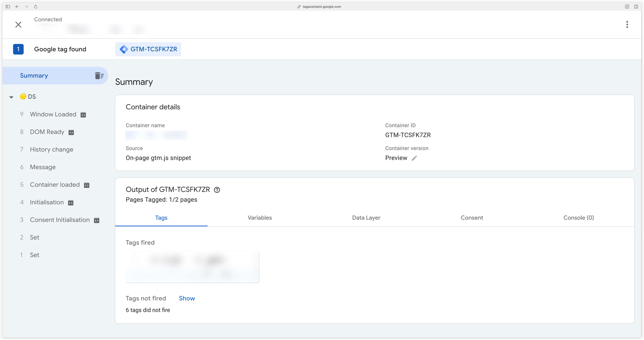Viewport: 644px width, 340px height.
Task: Select the DS page entry
Action: pyautogui.click(x=28, y=97)
